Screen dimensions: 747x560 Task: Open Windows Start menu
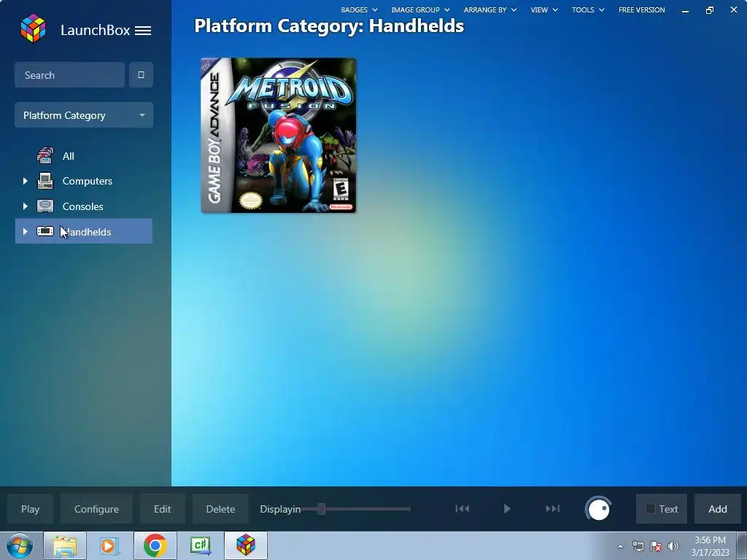point(20,545)
